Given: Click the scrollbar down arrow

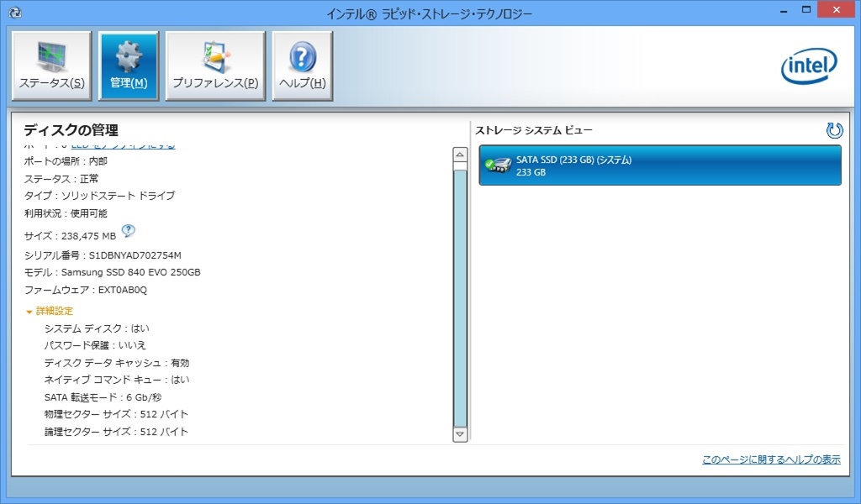Looking at the screenshot, I should pos(460,434).
